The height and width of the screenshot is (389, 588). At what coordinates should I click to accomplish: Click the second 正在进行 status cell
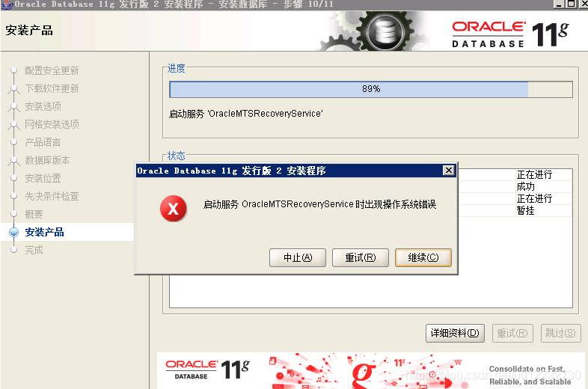click(534, 198)
